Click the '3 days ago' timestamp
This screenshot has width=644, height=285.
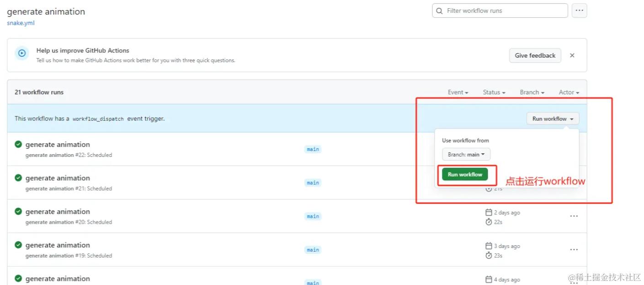(507, 246)
